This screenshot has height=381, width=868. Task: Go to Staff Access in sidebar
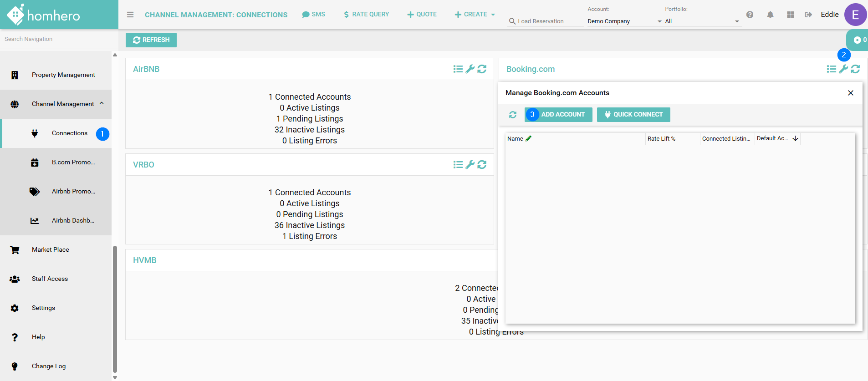click(x=50, y=279)
